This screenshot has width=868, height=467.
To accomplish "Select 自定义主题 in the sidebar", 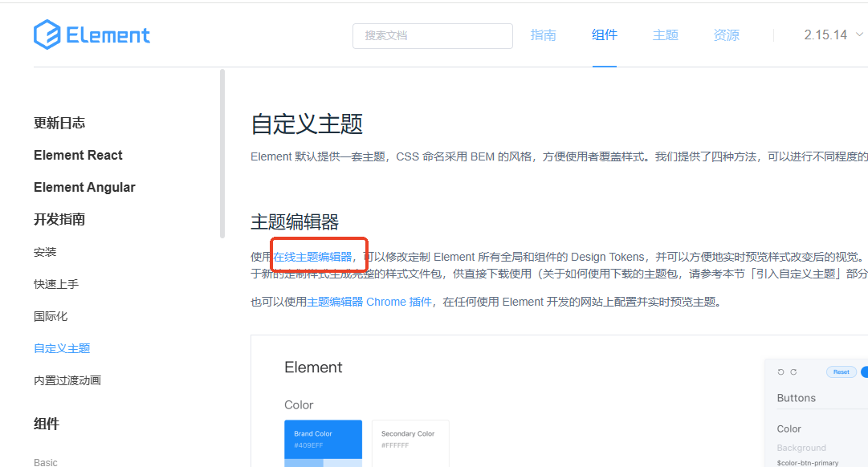I will click(61, 347).
